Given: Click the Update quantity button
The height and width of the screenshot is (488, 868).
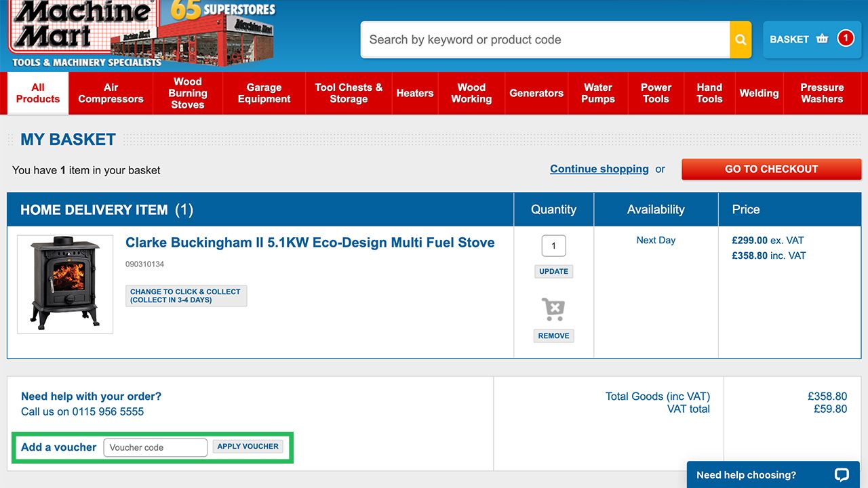Looking at the screenshot, I should coord(553,271).
